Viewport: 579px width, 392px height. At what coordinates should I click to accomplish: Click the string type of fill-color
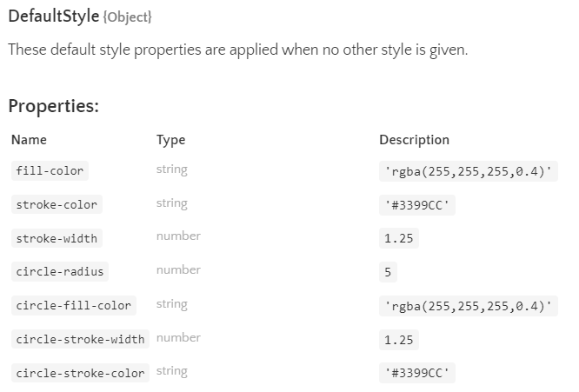[171, 169]
